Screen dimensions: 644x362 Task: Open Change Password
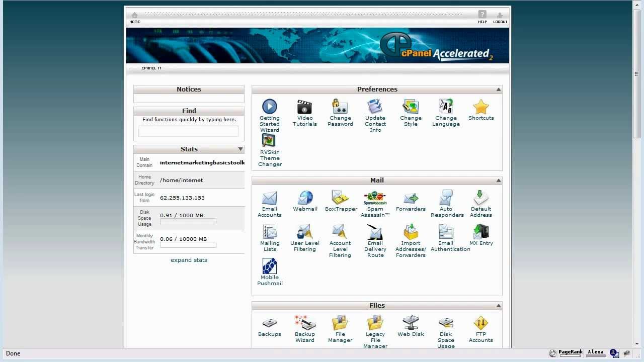coord(340,113)
